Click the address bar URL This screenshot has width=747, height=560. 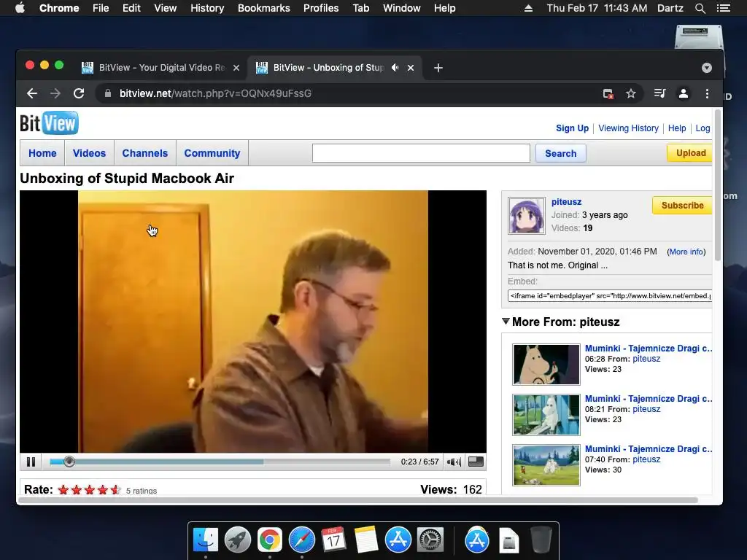[x=215, y=93]
